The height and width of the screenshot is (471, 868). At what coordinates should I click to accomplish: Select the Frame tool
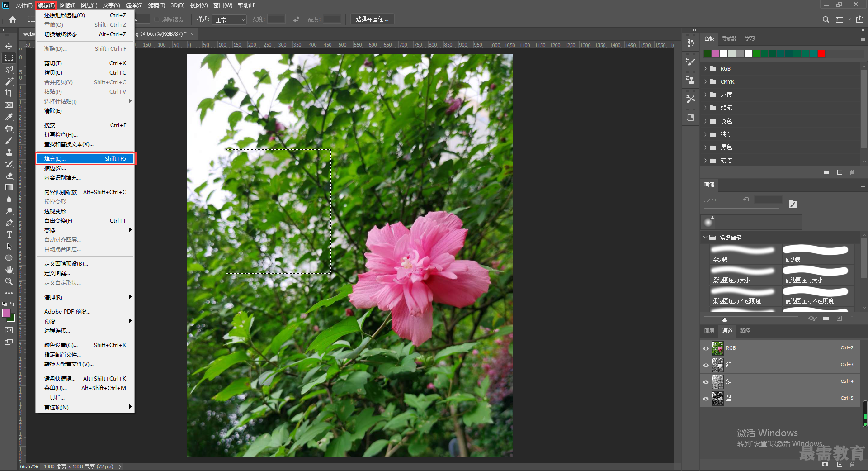tap(9, 105)
